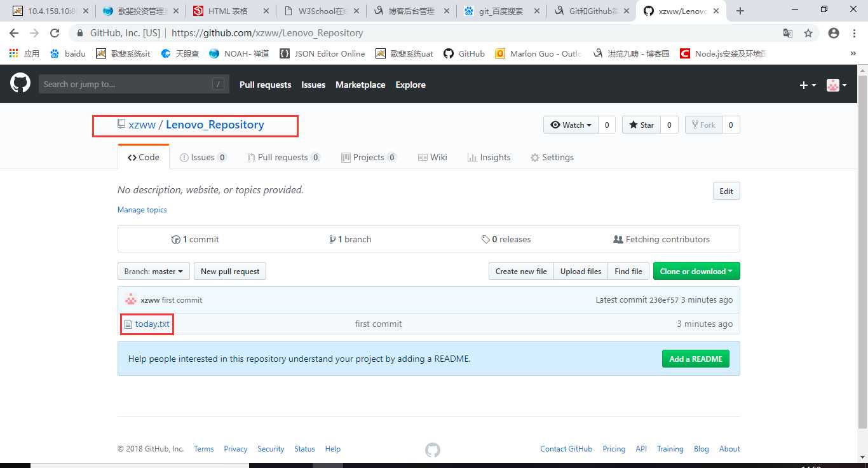Click the browser forward arrow
The width and height of the screenshot is (868, 468).
(34, 33)
